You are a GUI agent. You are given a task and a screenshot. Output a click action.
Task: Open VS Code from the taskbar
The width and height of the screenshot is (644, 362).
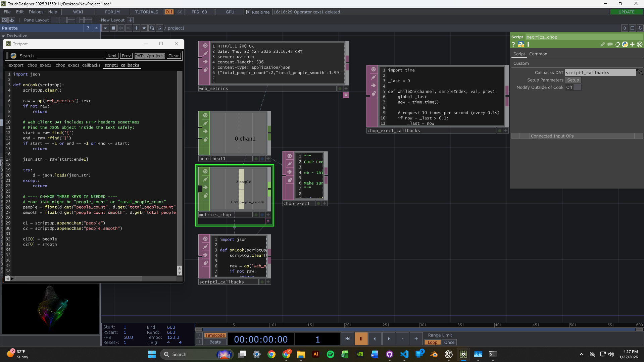pyautogui.click(x=404, y=355)
